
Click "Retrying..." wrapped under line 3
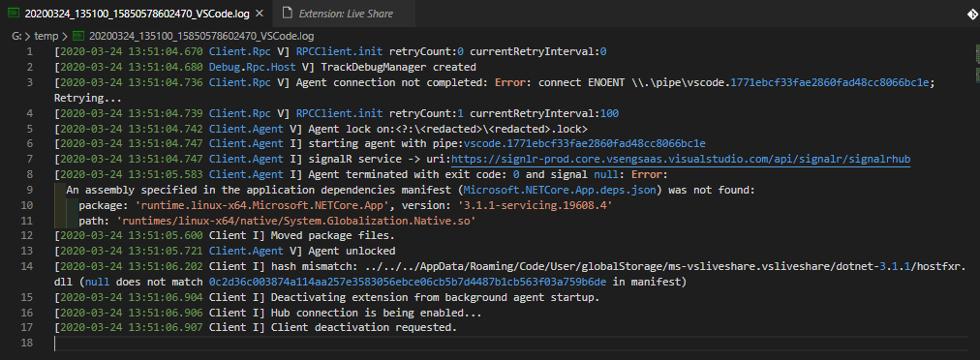click(x=87, y=98)
